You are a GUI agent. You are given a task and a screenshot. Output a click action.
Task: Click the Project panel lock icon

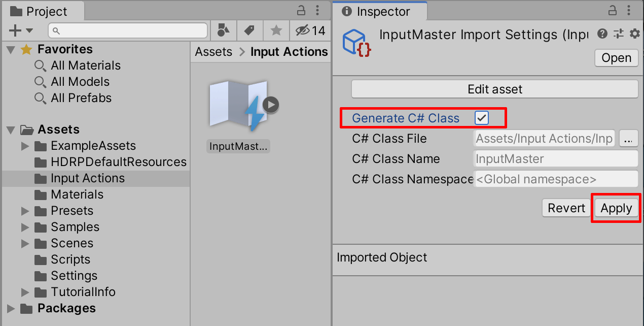point(301,10)
